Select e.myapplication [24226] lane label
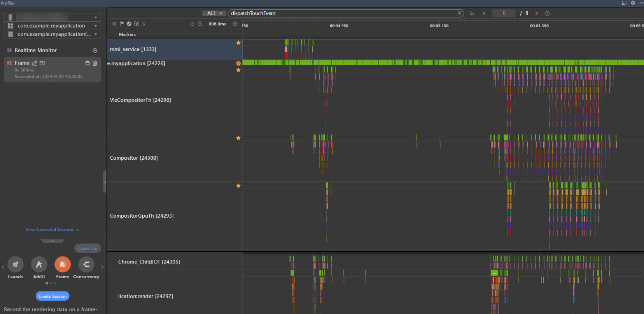This screenshot has height=314, width=644. point(136,63)
